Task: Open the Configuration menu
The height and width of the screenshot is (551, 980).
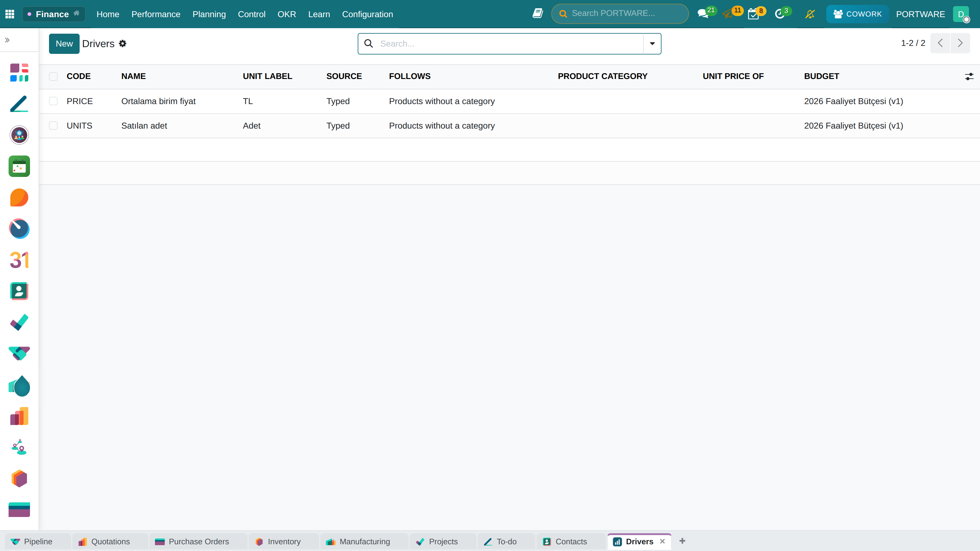Action: (x=367, y=14)
